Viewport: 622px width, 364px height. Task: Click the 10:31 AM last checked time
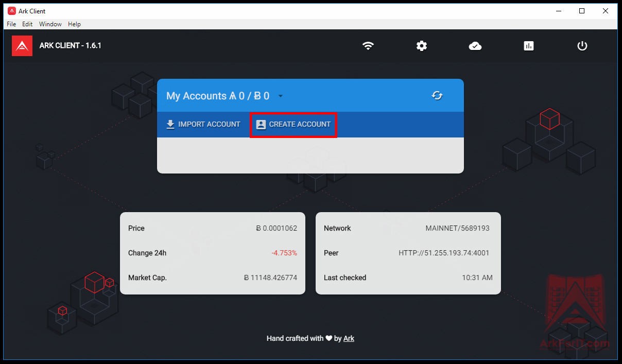477,278
